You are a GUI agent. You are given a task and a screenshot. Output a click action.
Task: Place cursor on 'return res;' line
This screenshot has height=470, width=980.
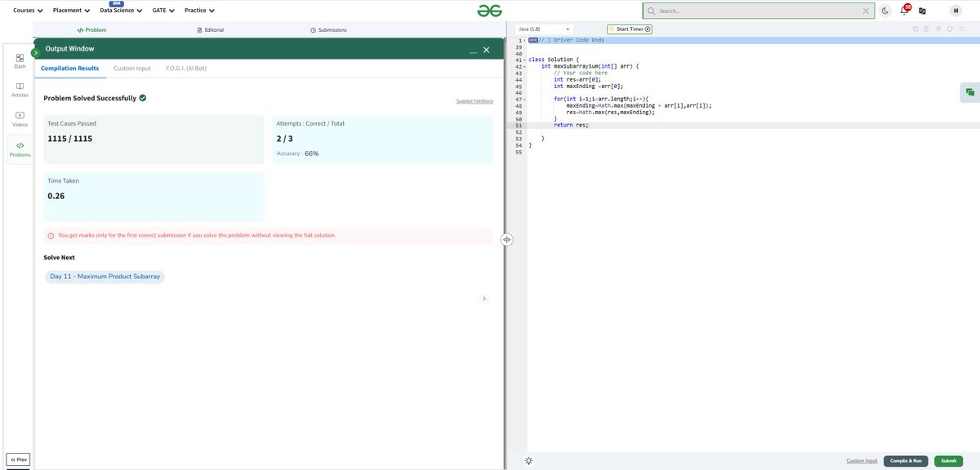click(571, 126)
